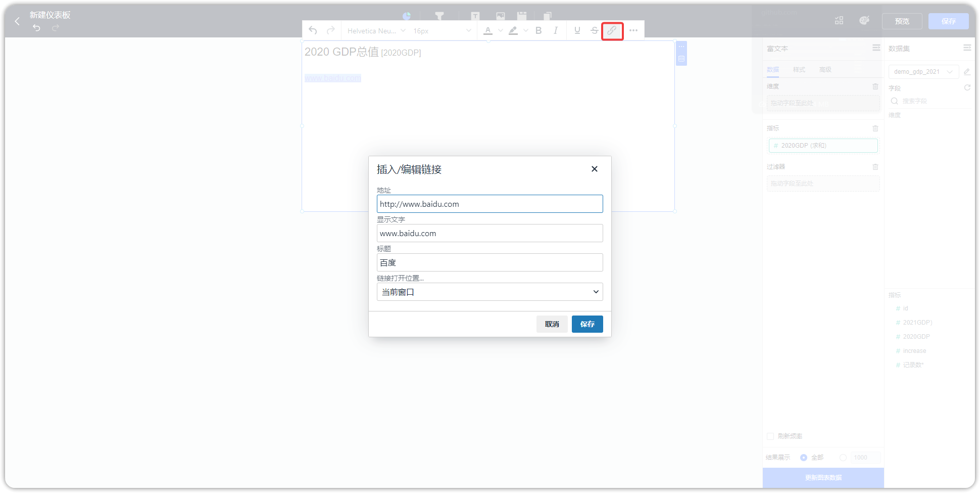Toggle underline formatting
The height and width of the screenshot is (493, 980).
[577, 30]
